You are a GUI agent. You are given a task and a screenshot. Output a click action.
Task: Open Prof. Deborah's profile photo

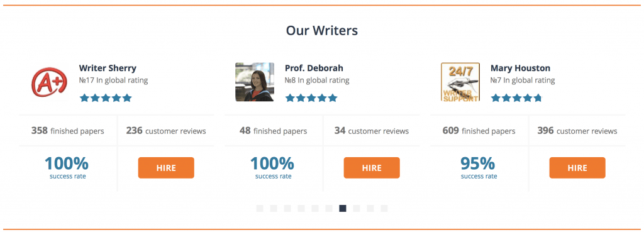pyautogui.click(x=255, y=82)
